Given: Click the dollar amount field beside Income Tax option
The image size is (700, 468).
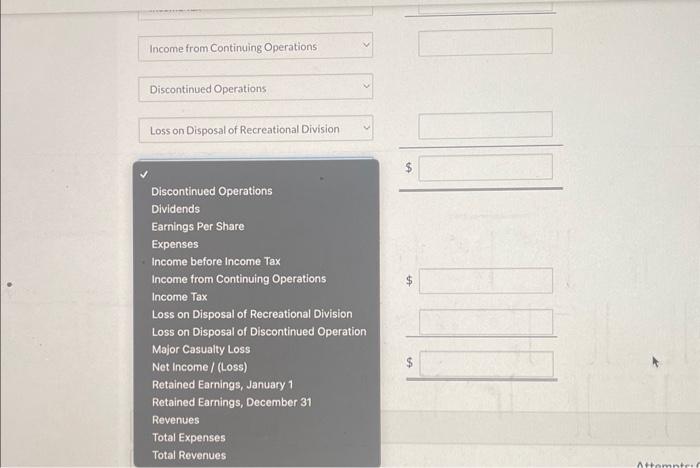Looking at the screenshot, I should pos(486,281).
